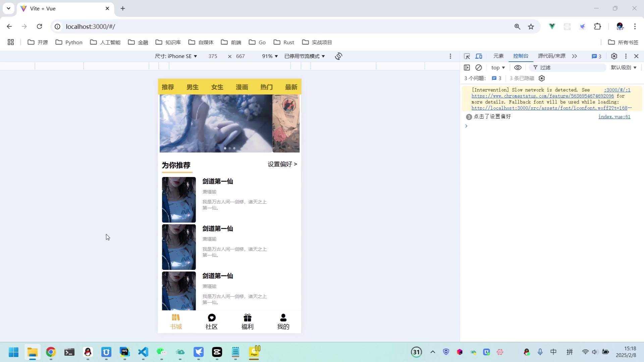Switch to the 元素 tab
This screenshot has height=362, width=644.
pos(498,56)
